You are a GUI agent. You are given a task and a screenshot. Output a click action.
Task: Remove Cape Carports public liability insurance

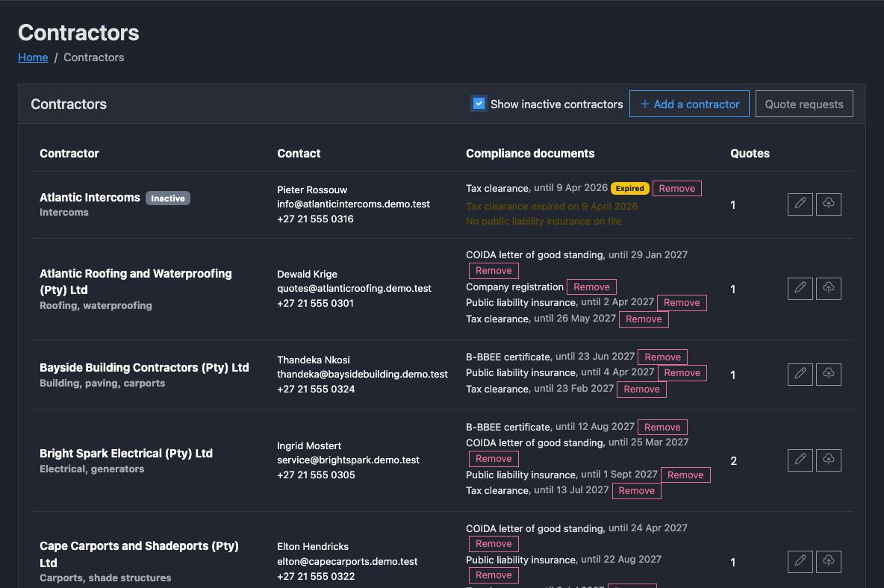tap(494, 575)
